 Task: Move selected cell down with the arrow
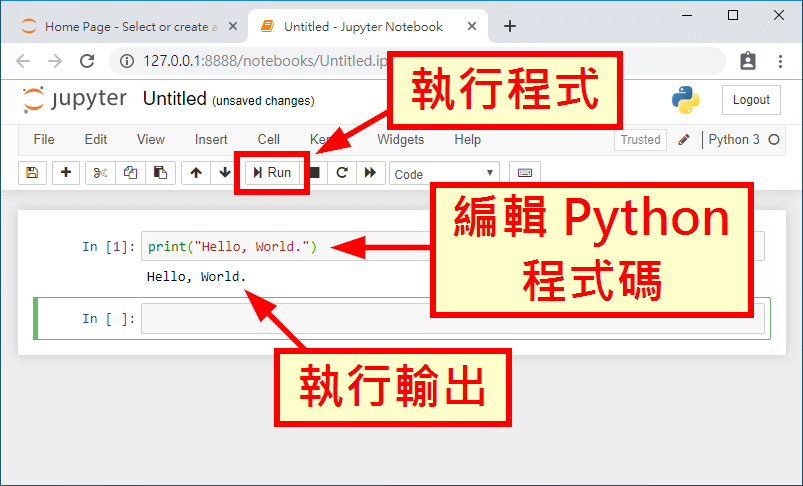coord(224,173)
